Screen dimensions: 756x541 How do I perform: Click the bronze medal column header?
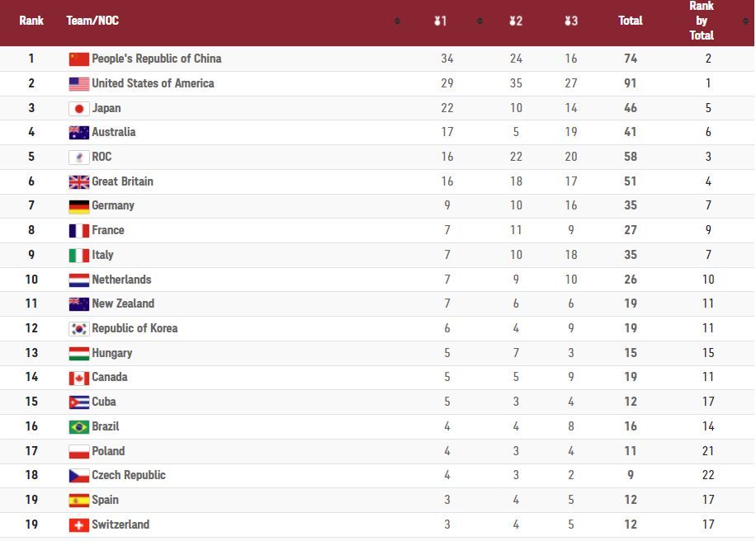tap(571, 21)
